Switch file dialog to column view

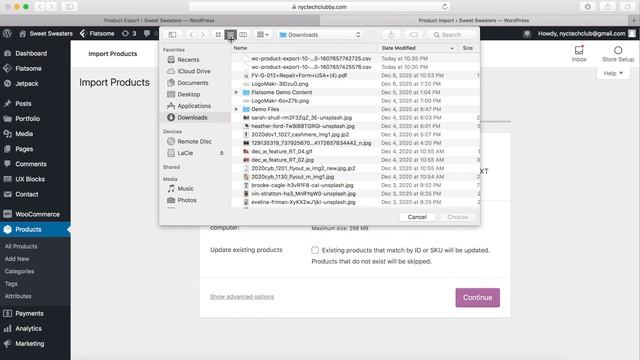click(243, 35)
